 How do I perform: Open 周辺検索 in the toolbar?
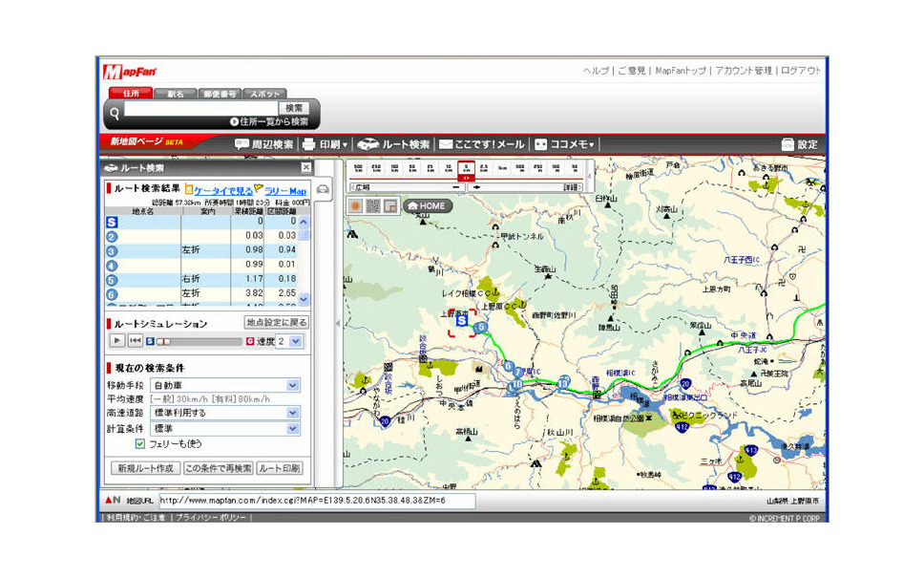(264, 144)
